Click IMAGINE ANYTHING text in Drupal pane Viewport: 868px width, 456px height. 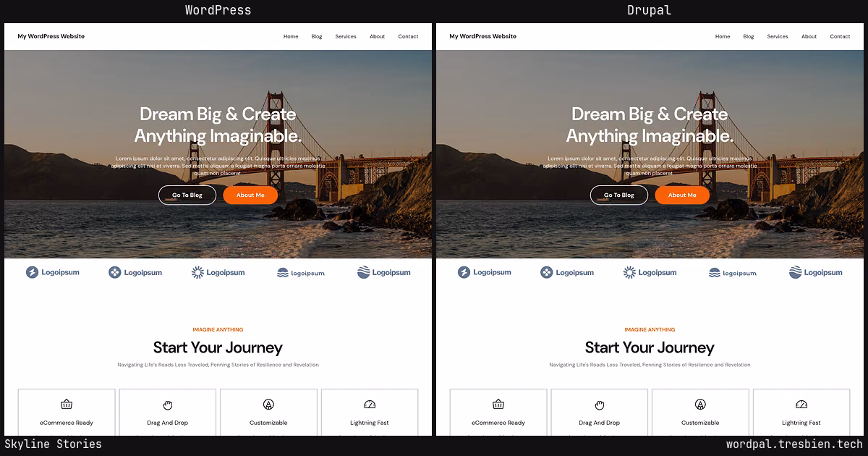[x=650, y=329]
